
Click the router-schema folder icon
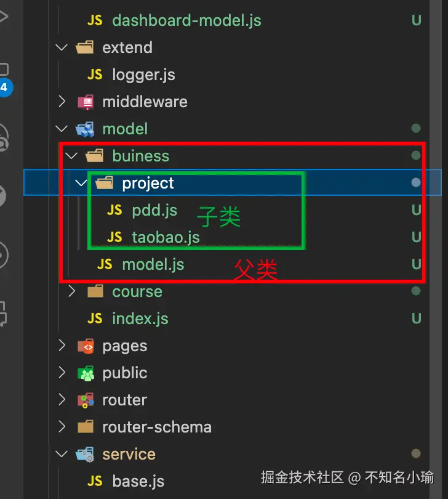[85, 427]
